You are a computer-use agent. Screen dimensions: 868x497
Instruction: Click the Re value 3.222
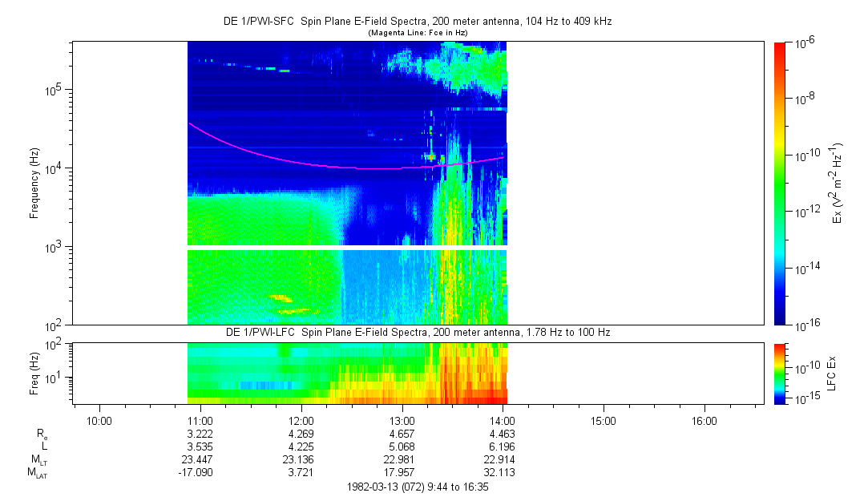click(x=200, y=433)
